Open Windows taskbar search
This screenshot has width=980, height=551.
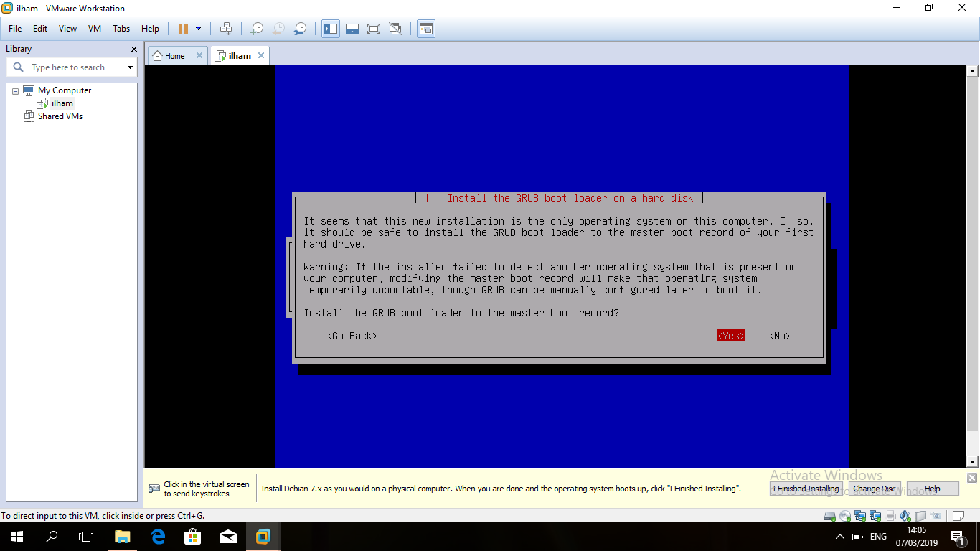click(x=52, y=537)
